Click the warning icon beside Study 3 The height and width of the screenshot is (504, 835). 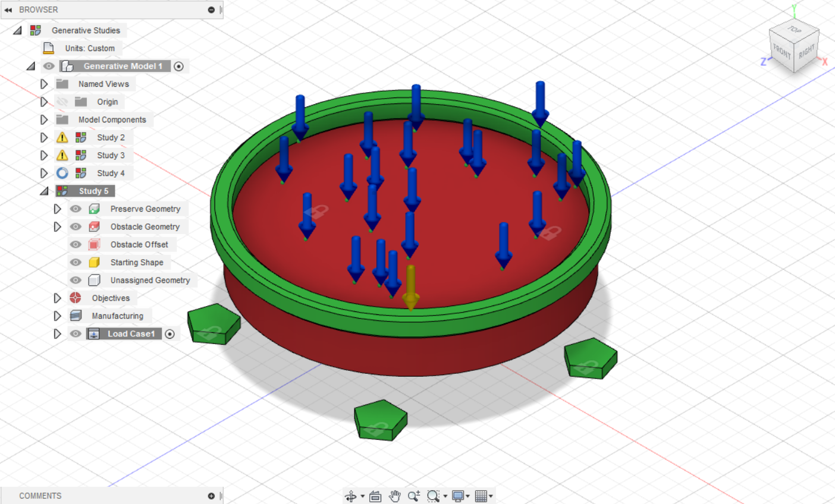coord(62,155)
